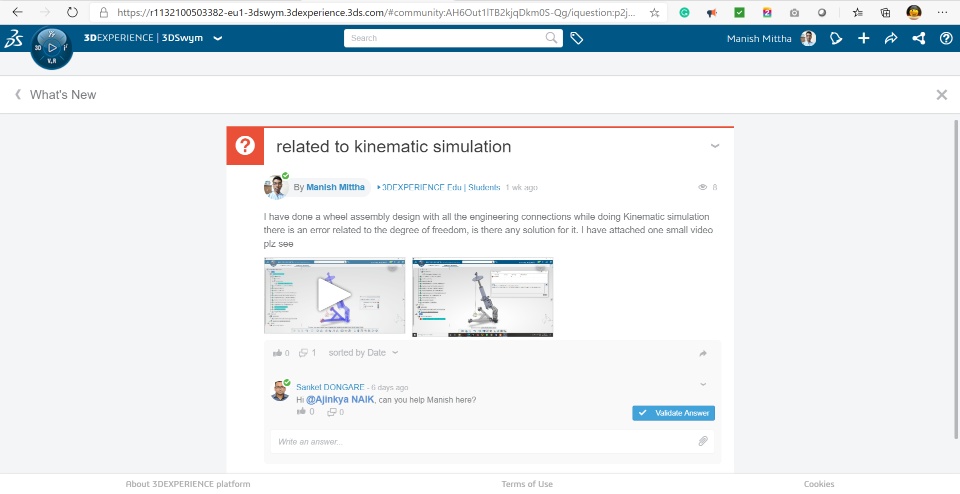Open Sanket DONGARE profile link
This screenshot has height=494, width=960.
point(330,387)
